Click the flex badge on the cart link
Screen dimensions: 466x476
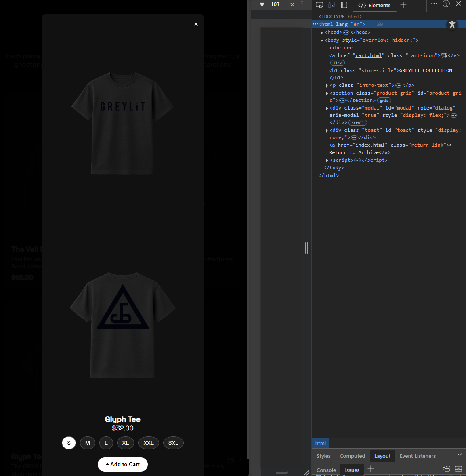point(337,63)
